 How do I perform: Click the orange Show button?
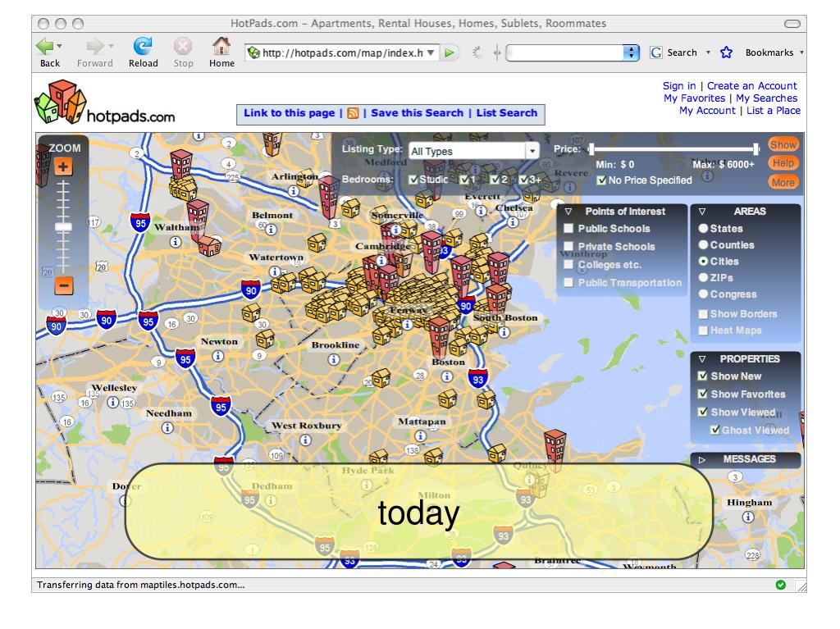click(783, 144)
